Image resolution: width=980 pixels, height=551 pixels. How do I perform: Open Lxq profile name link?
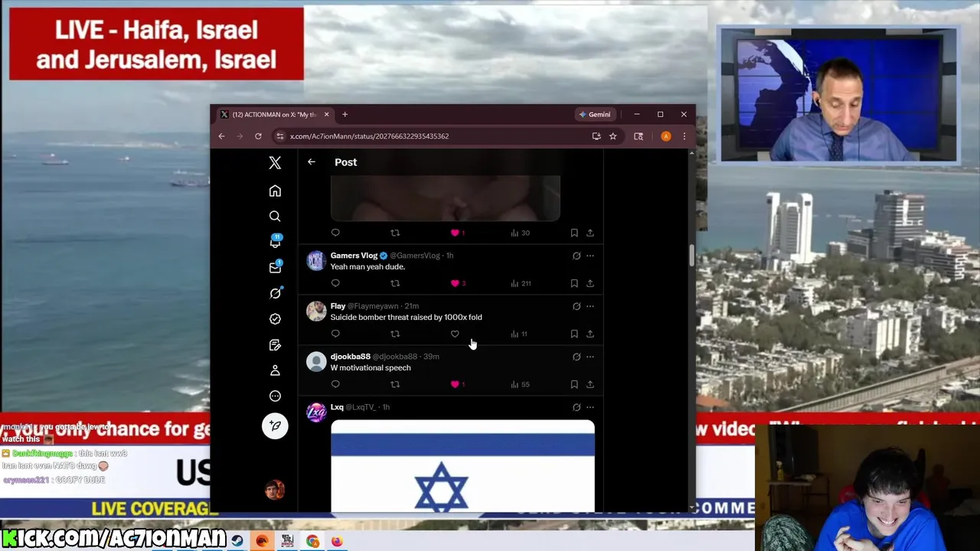[337, 407]
